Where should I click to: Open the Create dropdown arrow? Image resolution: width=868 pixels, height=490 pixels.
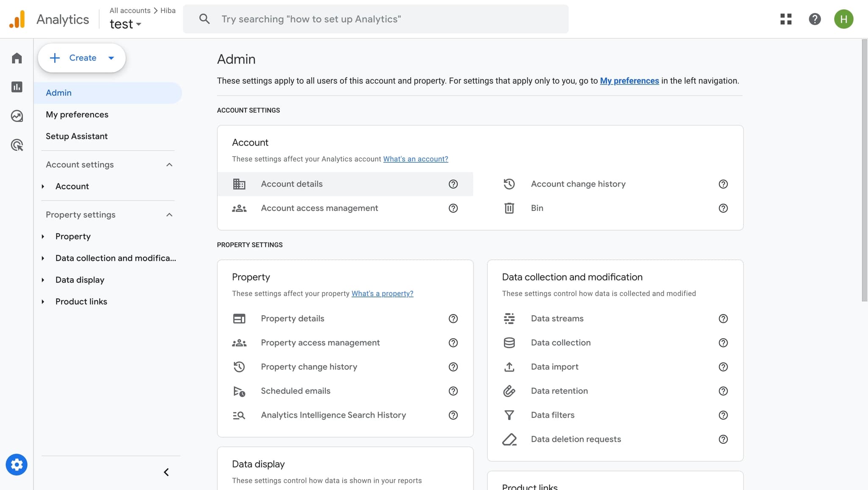(111, 58)
